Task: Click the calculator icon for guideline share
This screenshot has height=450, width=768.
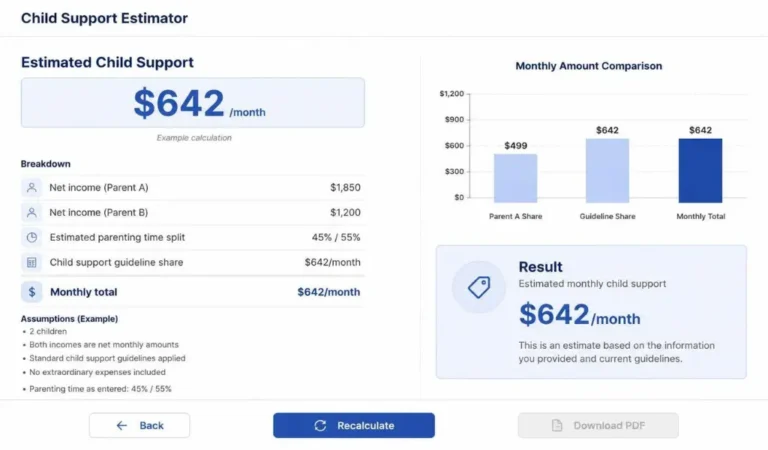Action: pos(32,262)
